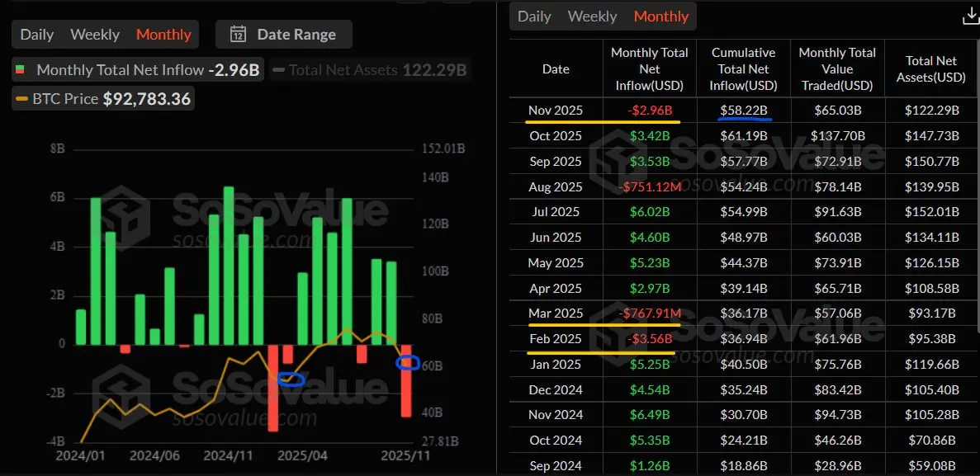Screen dimensions: 980x476
Task: Click the 2024/06 x-axis label
Action: pos(154,456)
